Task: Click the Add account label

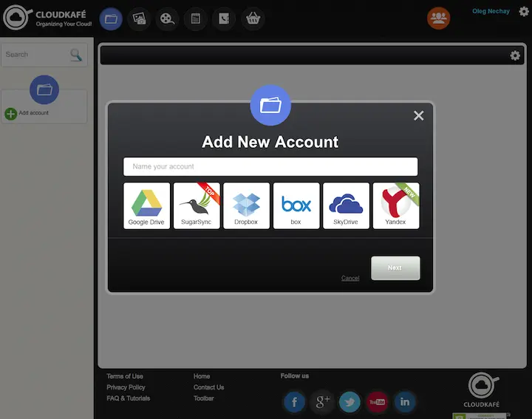Action: (33, 112)
